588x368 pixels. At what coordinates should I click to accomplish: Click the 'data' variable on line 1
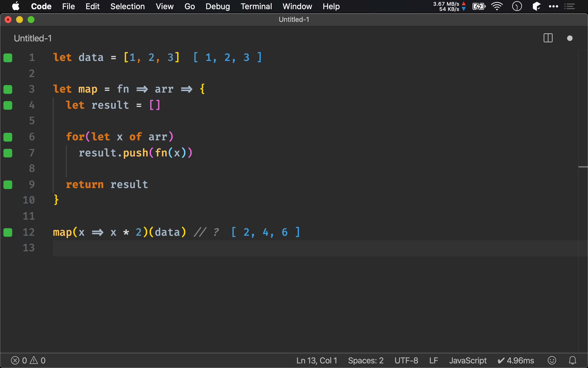tap(91, 57)
